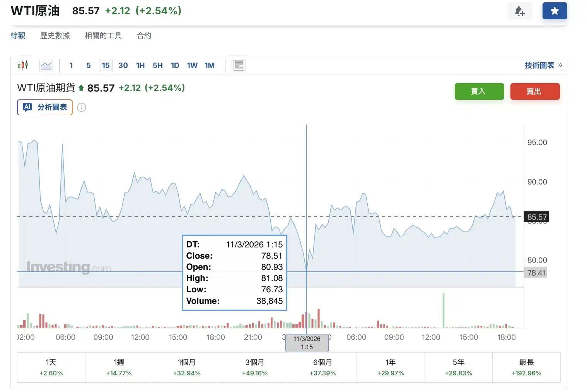Select the 1週 performance range
Viewport: 587px width, 392px height.
pyautogui.click(x=119, y=367)
